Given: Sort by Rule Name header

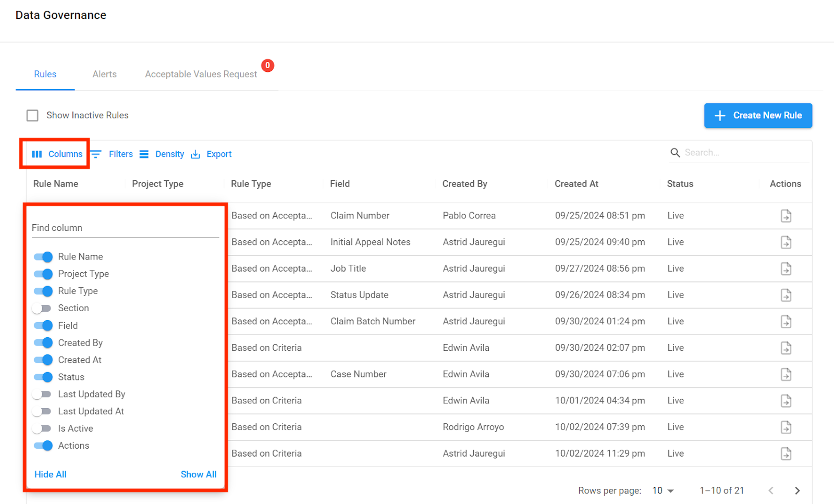Looking at the screenshot, I should [56, 184].
